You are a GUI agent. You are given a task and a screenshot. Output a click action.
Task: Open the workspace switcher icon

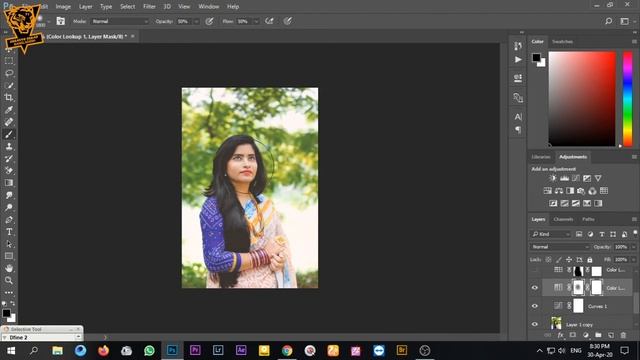[624, 21]
